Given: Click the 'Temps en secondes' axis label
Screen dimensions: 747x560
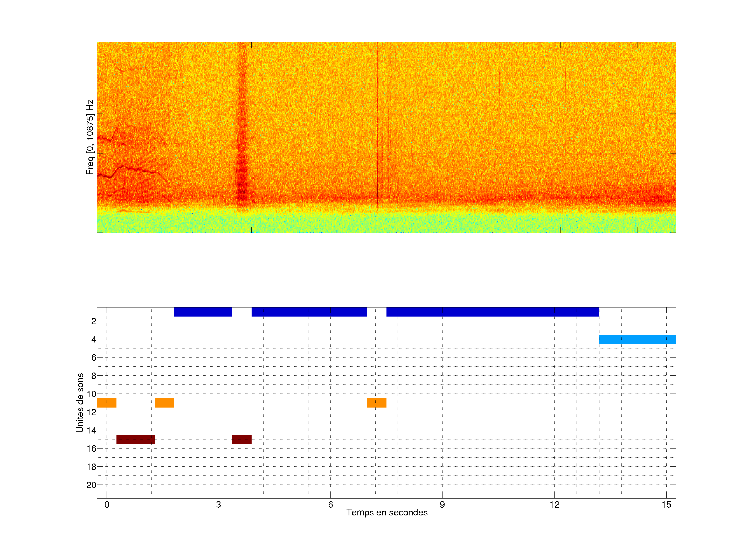Looking at the screenshot, I should coord(387,512).
